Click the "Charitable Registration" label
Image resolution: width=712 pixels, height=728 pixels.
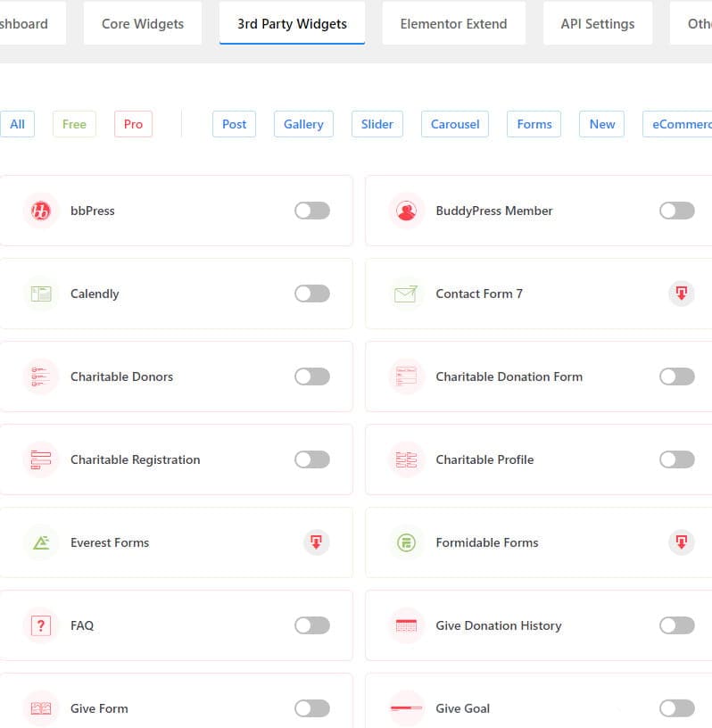point(135,459)
